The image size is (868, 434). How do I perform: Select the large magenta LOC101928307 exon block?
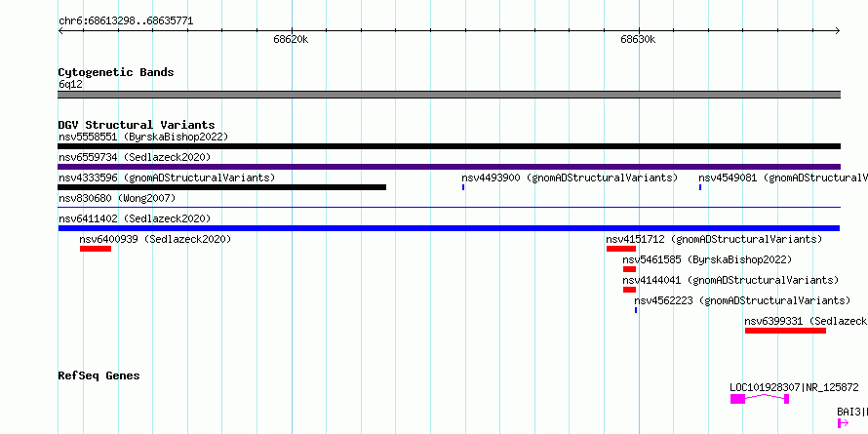coord(737,399)
